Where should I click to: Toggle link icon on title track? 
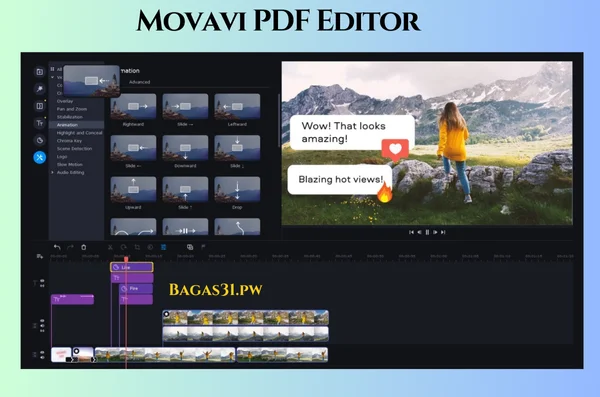(x=42, y=286)
